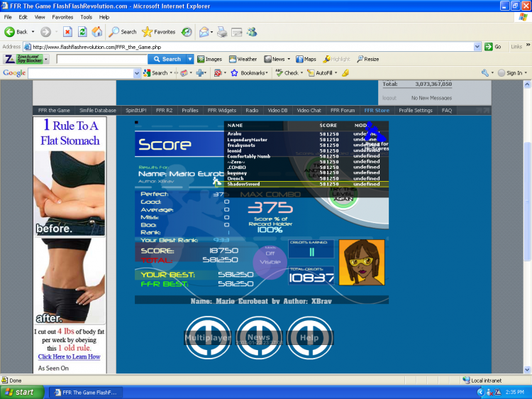This screenshot has height=399, width=532.
Task: Expand the address bar dropdown arrow
Action: [477, 47]
